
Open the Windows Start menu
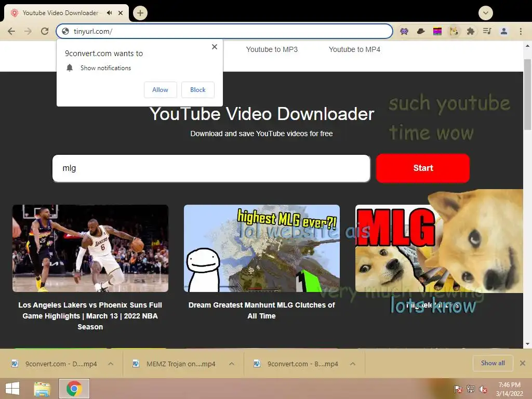(x=12, y=389)
